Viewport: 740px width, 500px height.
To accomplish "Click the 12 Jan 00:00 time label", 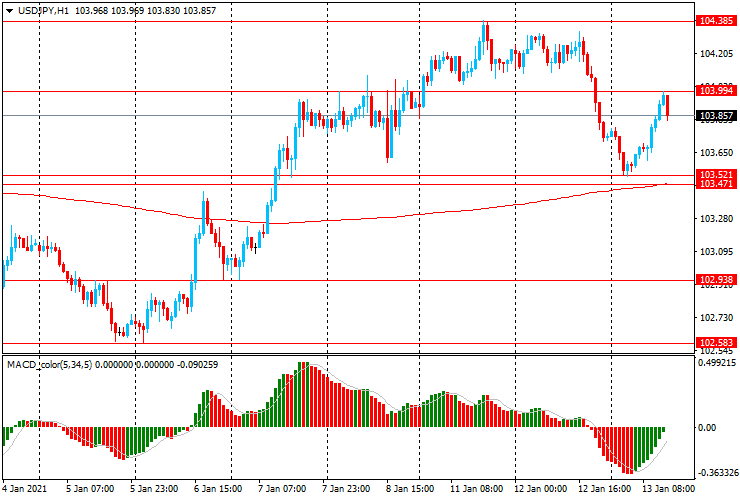I will 541,488.
